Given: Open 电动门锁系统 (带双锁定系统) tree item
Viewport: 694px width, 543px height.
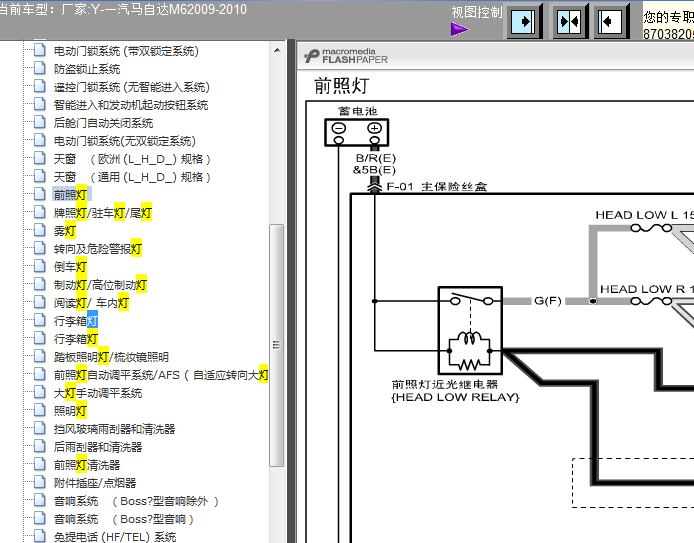Looking at the screenshot, I should 126,51.
